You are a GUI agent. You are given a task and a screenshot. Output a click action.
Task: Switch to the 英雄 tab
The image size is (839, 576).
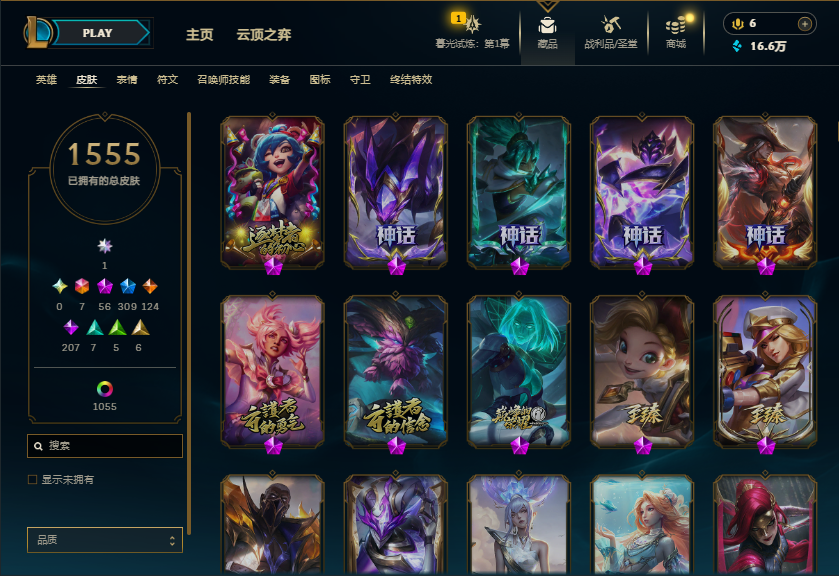pos(46,80)
